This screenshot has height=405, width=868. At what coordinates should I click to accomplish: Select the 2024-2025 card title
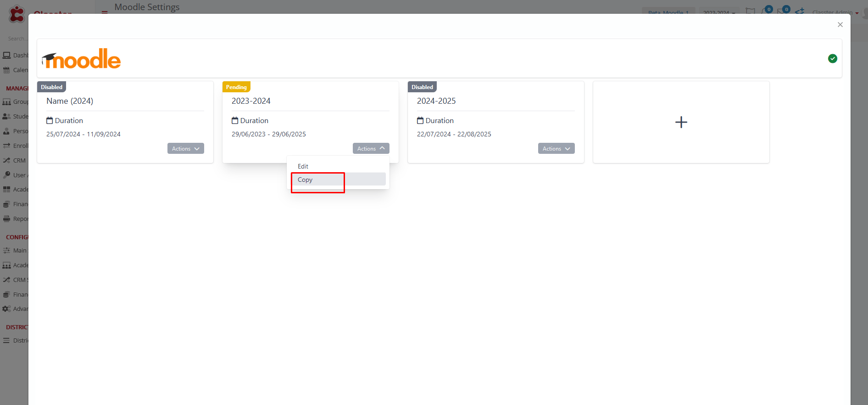pos(436,101)
